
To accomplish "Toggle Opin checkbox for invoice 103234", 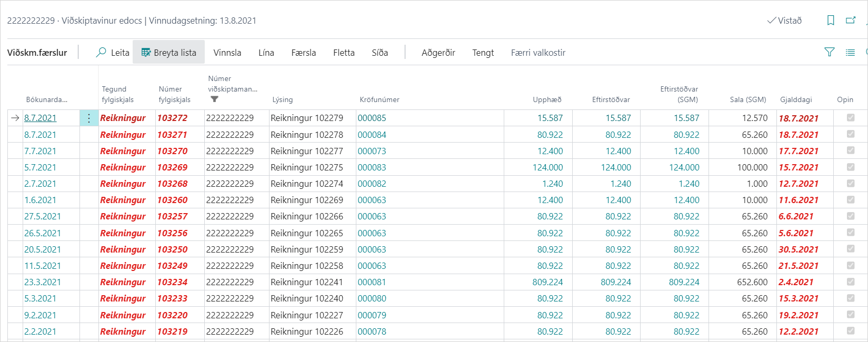I will click(851, 282).
